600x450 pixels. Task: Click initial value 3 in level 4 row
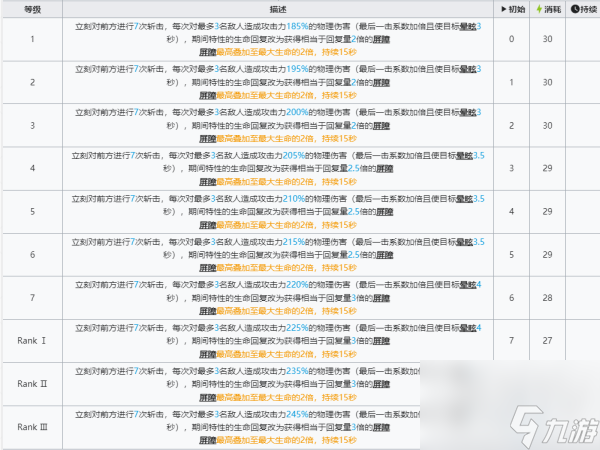click(x=511, y=168)
